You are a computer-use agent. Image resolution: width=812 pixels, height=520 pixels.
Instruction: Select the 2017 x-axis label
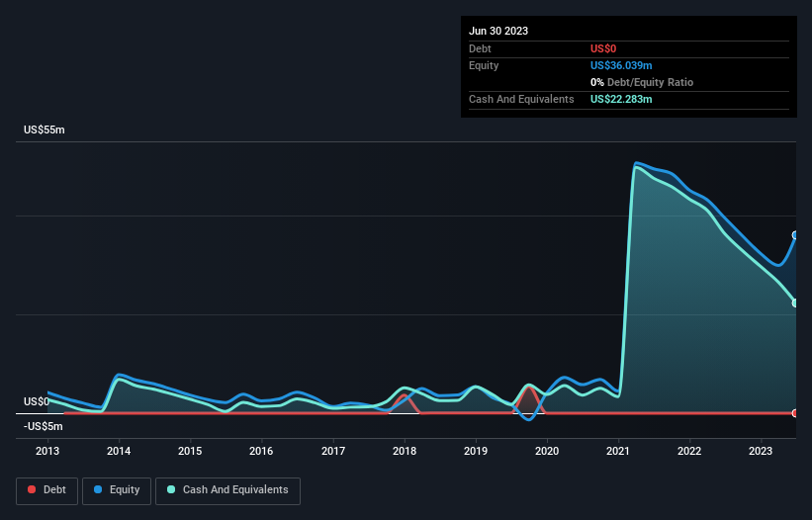tap(333, 451)
